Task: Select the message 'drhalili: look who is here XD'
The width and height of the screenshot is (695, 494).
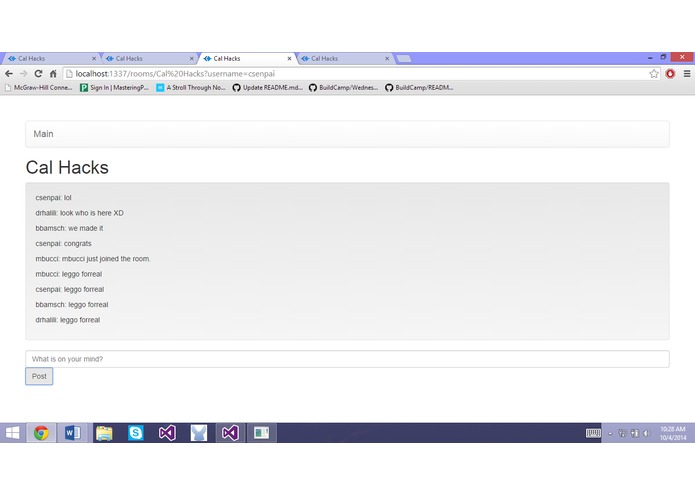Action: click(79, 213)
